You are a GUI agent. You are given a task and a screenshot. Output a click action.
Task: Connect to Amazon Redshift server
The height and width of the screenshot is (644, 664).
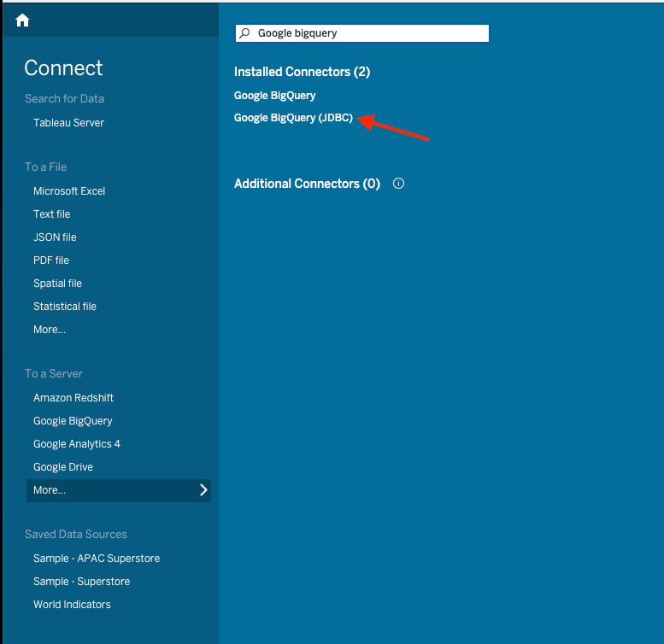coord(73,398)
